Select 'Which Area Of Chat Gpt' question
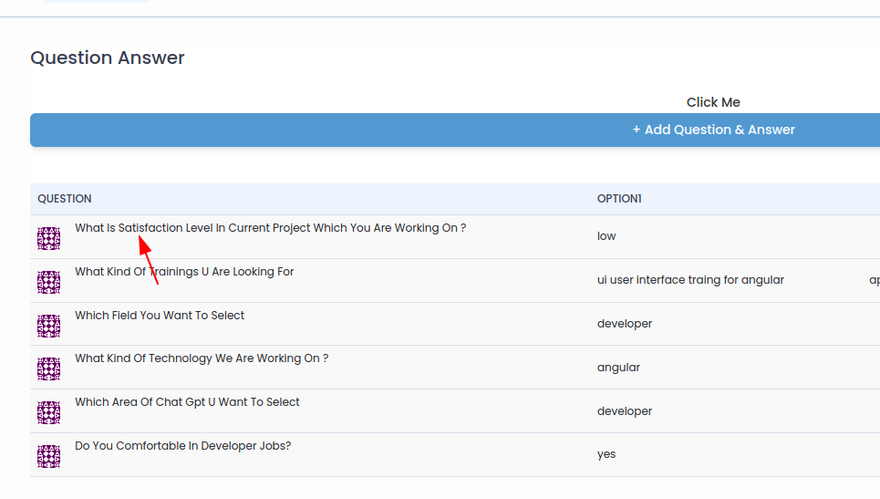The image size is (880, 499). pos(187,403)
